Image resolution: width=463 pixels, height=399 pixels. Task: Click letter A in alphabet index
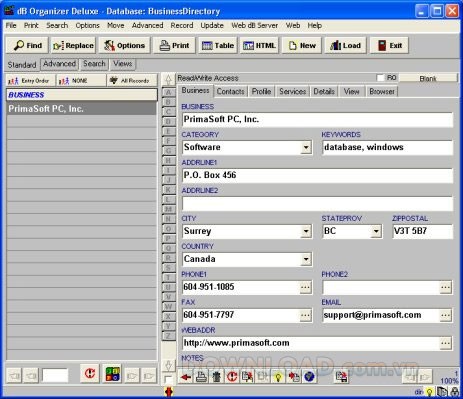[169, 92]
